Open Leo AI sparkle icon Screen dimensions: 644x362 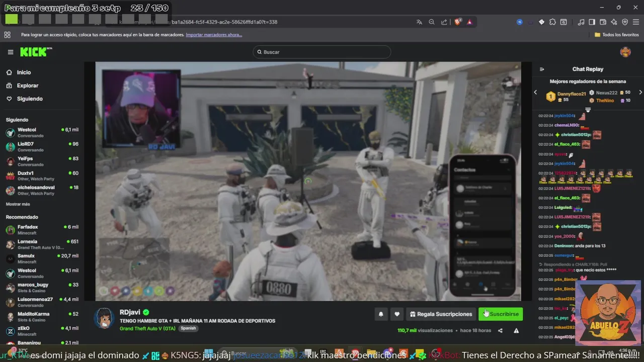[x=614, y=22]
